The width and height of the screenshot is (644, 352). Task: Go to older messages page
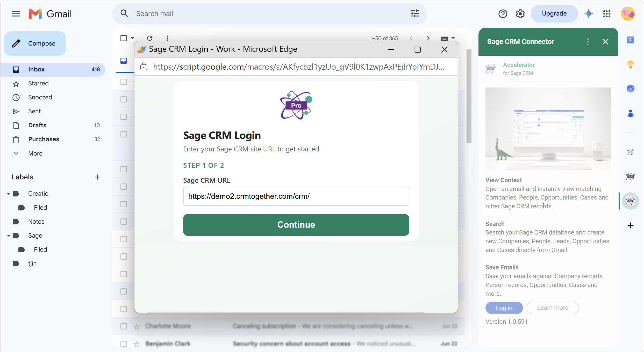428,38
